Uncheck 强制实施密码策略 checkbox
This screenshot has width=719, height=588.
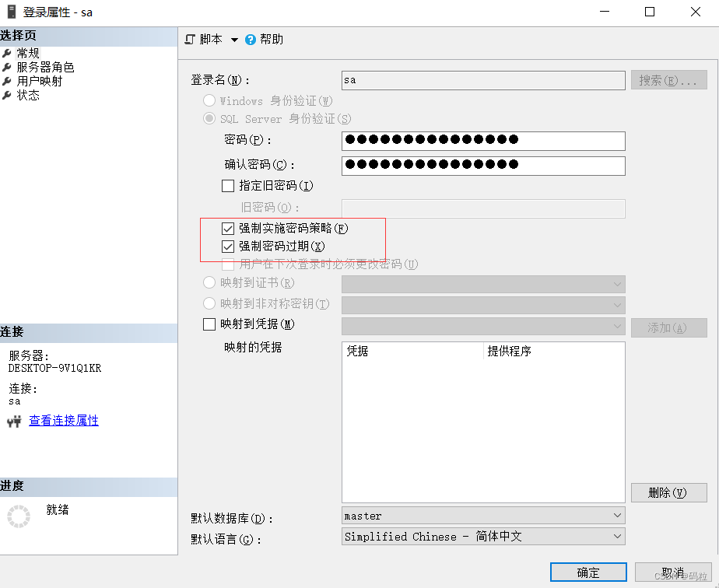228,228
